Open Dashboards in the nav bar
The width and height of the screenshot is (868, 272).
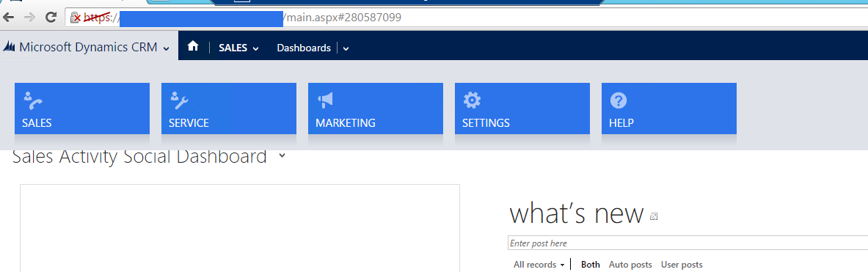[304, 48]
